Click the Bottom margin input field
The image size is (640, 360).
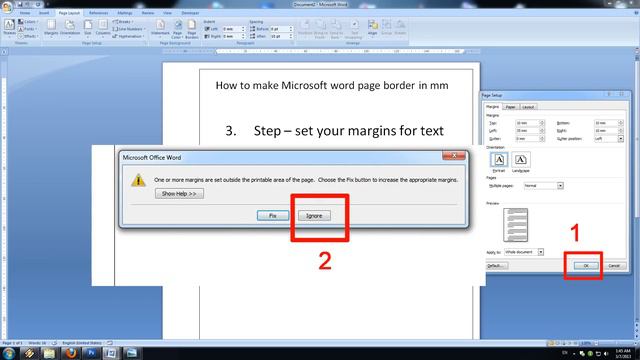coord(606,123)
